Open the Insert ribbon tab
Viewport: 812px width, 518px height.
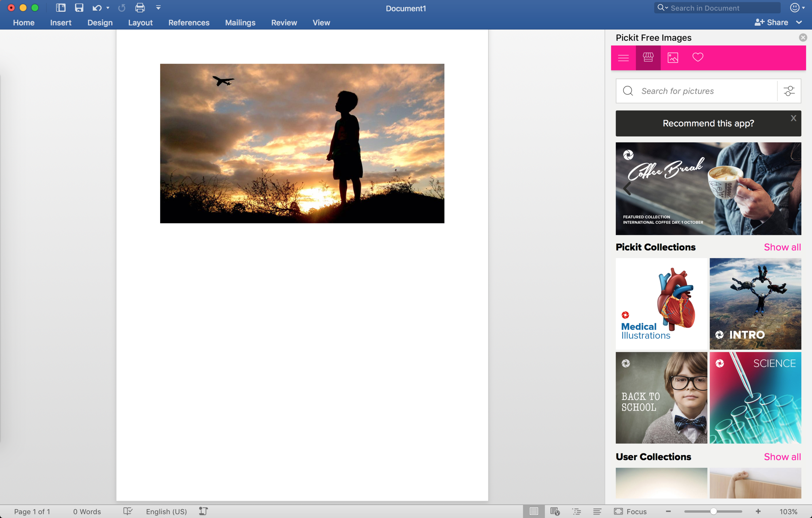61,23
